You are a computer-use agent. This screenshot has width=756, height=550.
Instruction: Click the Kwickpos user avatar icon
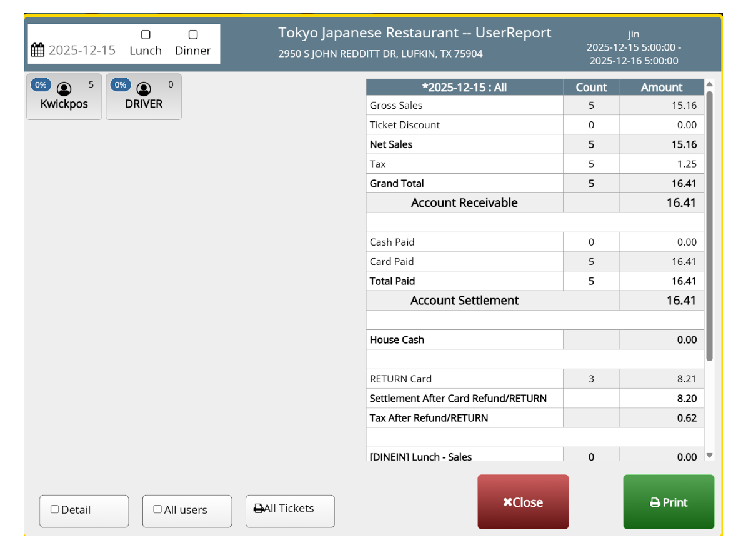[x=64, y=89]
